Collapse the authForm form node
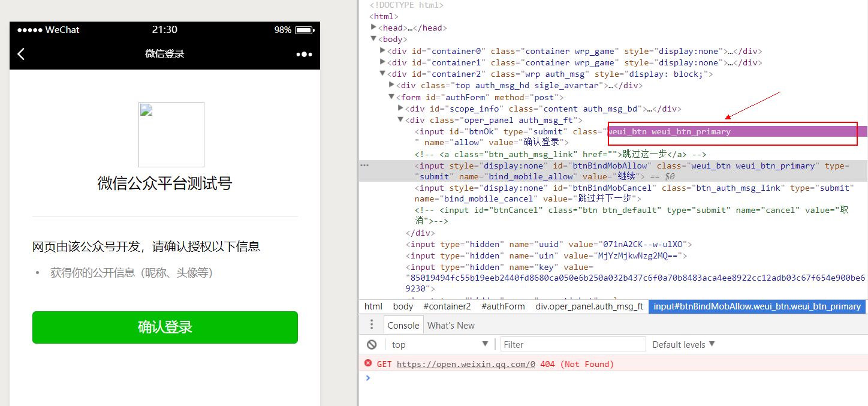The width and height of the screenshot is (868, 406). tap(392, 97)
